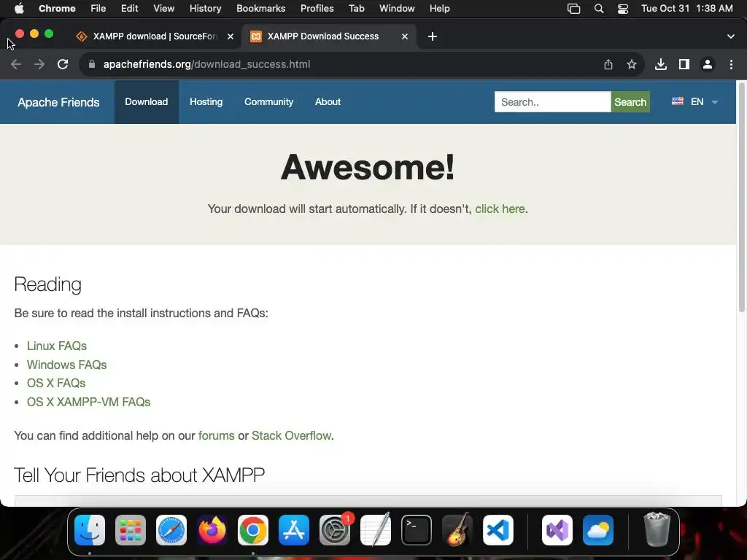747x560 pixels.
Task: Visit the Stack Overflow link
Action: pyautogui.click(x=291, y=436)
